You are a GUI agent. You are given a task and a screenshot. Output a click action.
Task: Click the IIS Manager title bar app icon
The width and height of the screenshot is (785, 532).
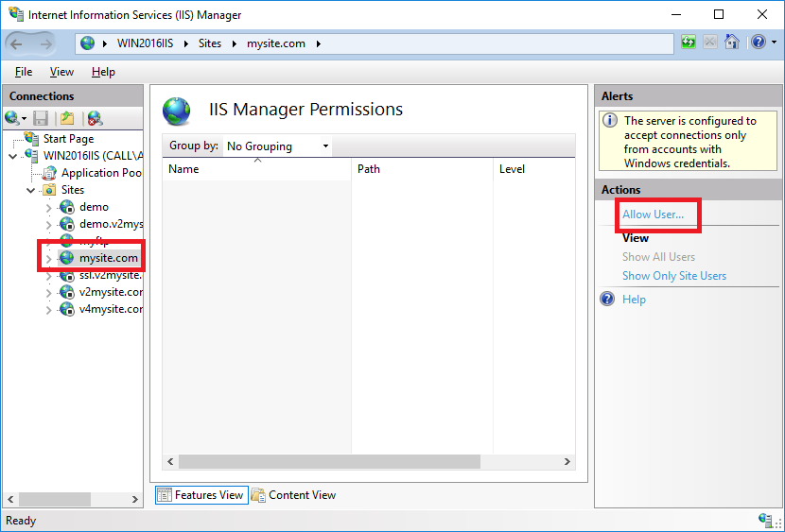[x=16, y=13]
